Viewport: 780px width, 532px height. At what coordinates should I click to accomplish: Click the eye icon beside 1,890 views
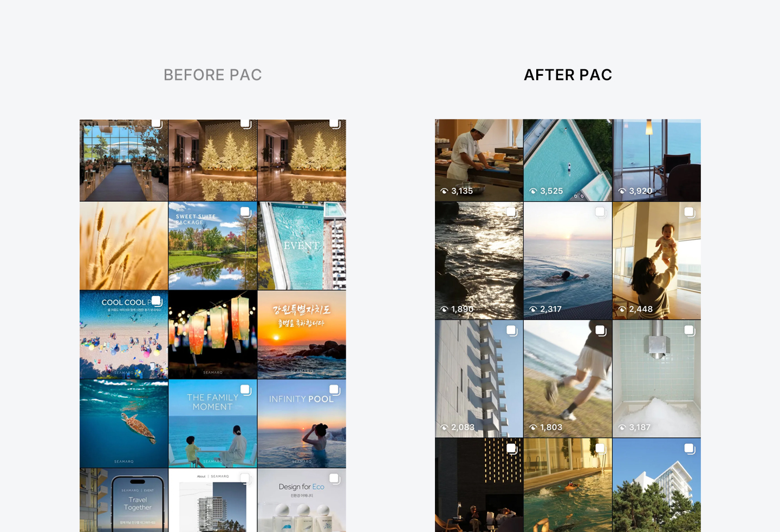[444, 309]
